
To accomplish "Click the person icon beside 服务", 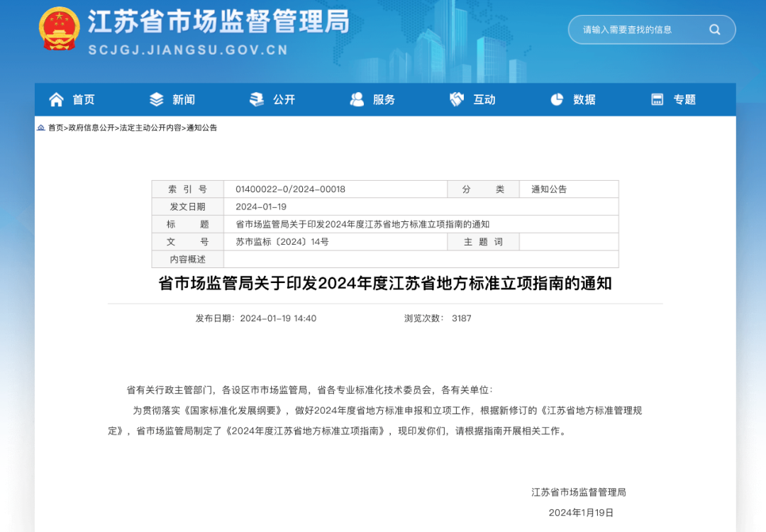I will [357, 99].
